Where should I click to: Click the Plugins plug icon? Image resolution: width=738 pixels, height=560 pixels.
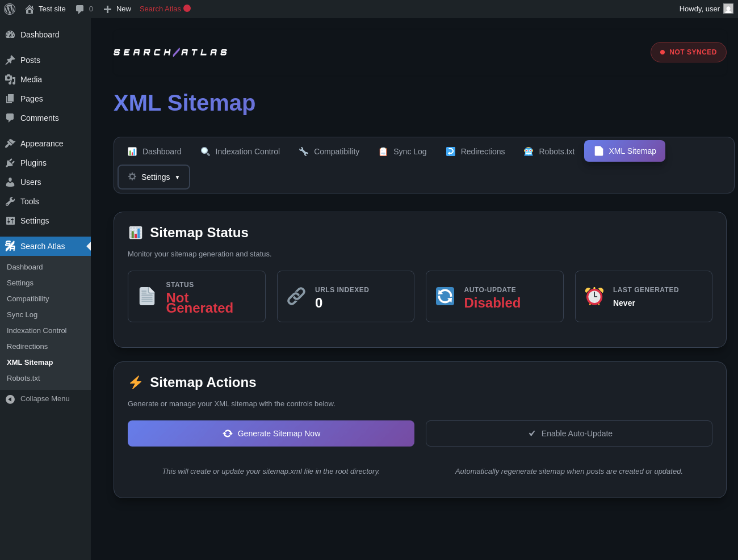pyautogui.click(x=10, y=163)
